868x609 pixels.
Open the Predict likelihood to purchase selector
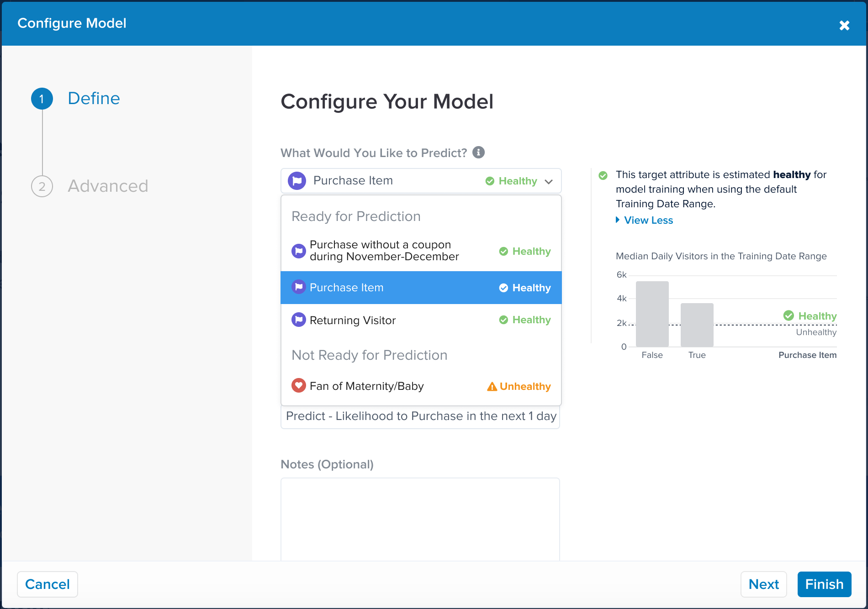click(x=420, y=417)
